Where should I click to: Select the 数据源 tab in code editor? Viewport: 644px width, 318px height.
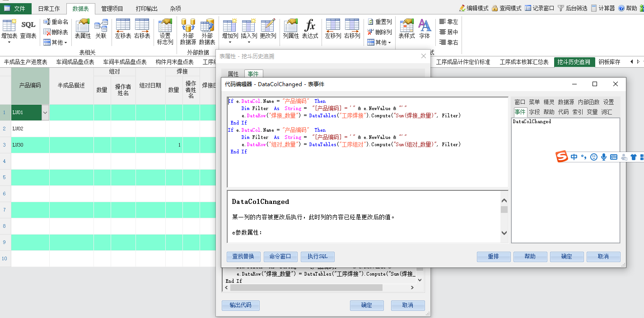pos(565,102)
